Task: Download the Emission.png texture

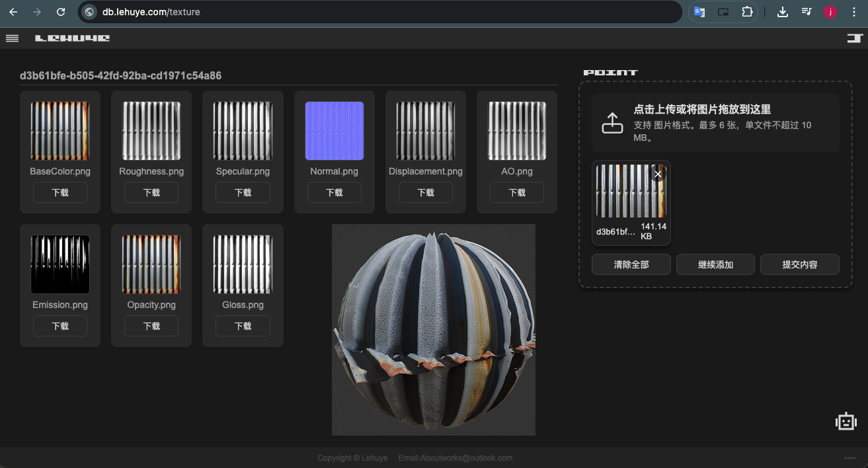Action: tap(60, 326)
